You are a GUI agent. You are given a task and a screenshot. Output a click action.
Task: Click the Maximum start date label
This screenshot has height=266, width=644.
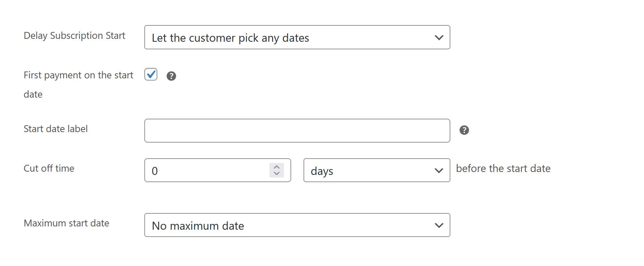click(x=66, y=223)
